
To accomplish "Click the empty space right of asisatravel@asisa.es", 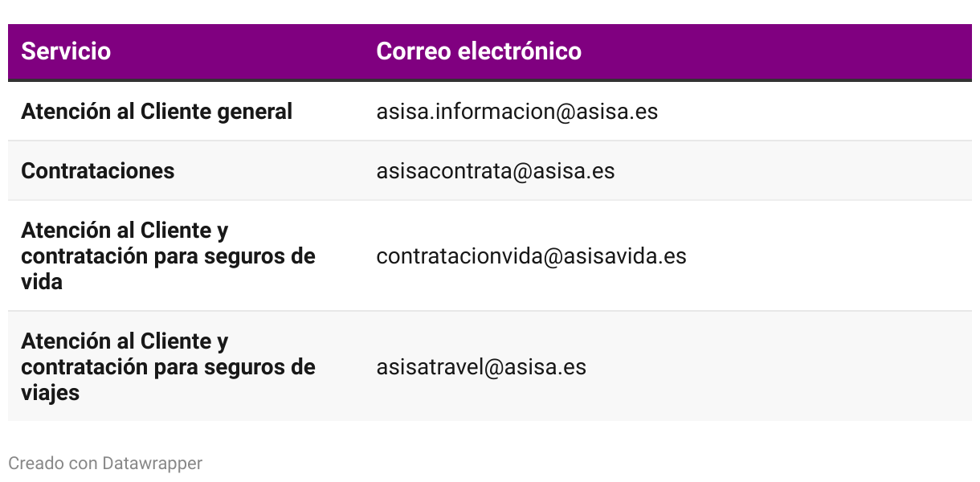I will 771,367.
